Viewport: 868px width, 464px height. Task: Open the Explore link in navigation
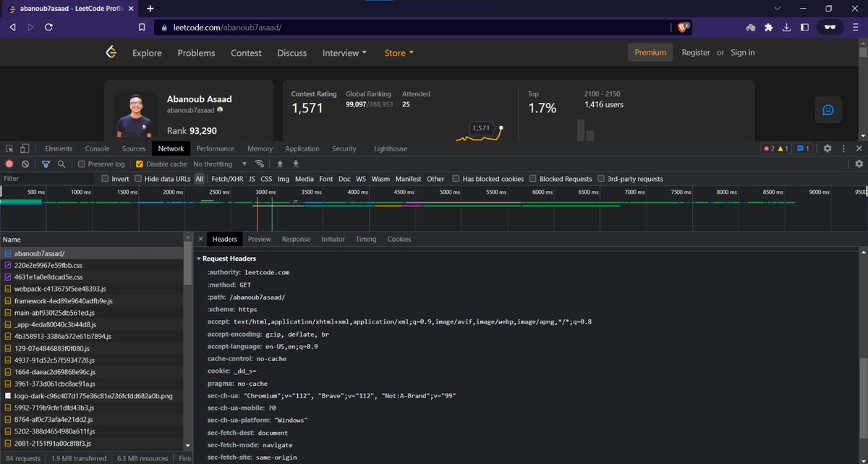[147, 53]
